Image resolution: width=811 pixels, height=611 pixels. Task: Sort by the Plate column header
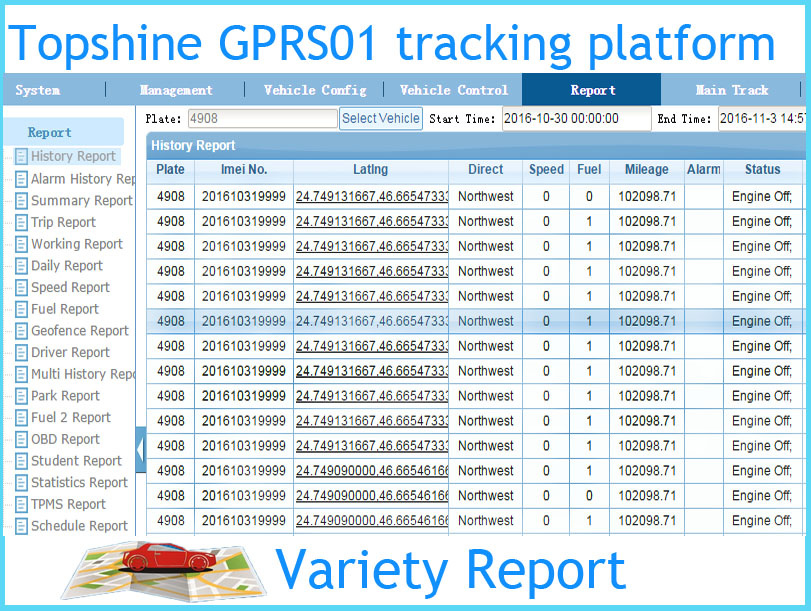click(170, 170)
